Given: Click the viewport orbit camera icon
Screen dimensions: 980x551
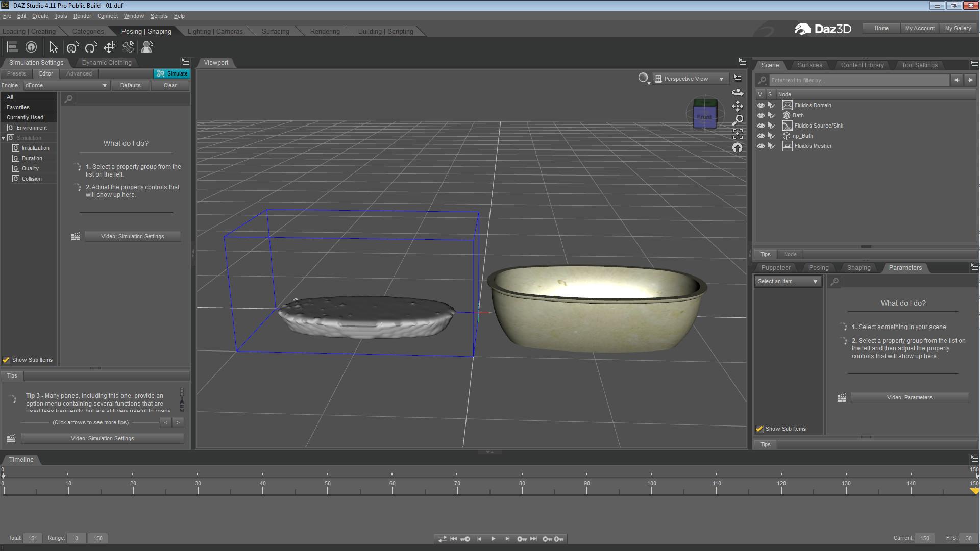Looking at the screenshot, I should click(738, 92).
